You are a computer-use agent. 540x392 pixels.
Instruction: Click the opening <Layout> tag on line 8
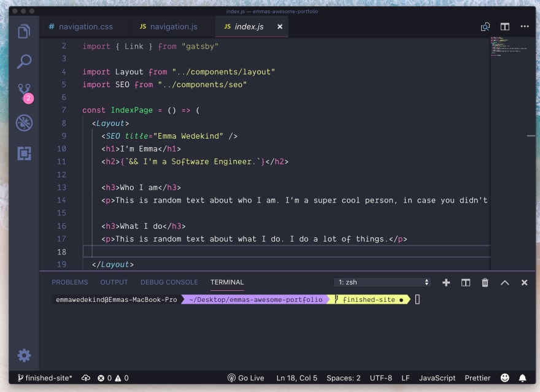tap(110, 123)
